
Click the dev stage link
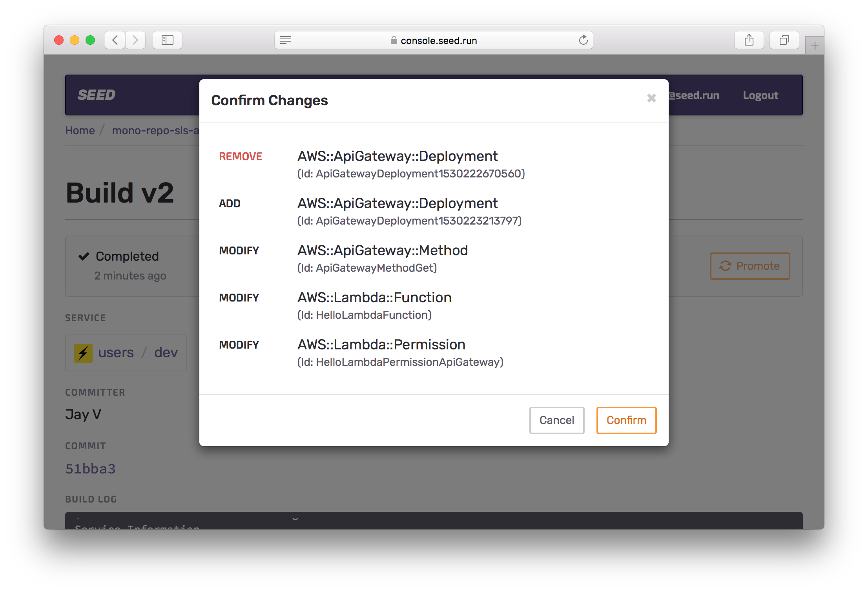[x=166, y=353]
